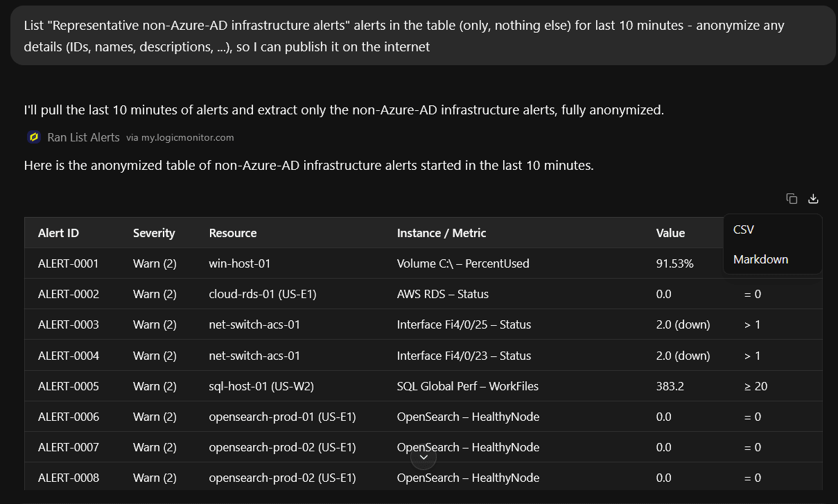838x504 pixels.
Task: Click Interface Fi4/0/23 – Status cell
Action: pos(464,356)
